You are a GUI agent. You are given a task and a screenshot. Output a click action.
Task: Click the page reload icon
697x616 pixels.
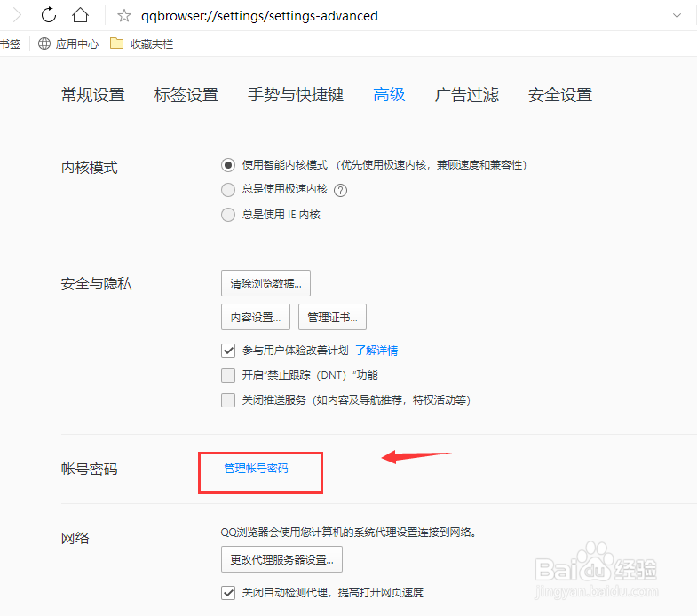[49, 15]
